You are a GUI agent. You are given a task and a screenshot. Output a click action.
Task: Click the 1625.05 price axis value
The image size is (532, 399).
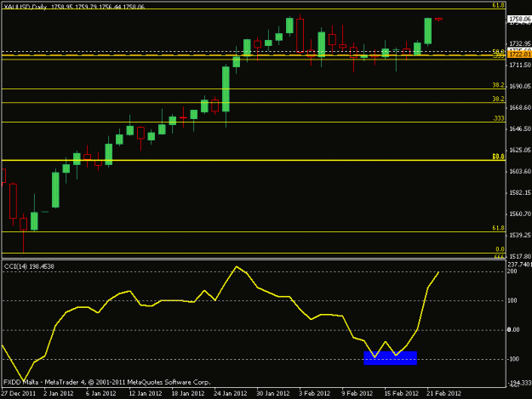(x=519, y=151)
